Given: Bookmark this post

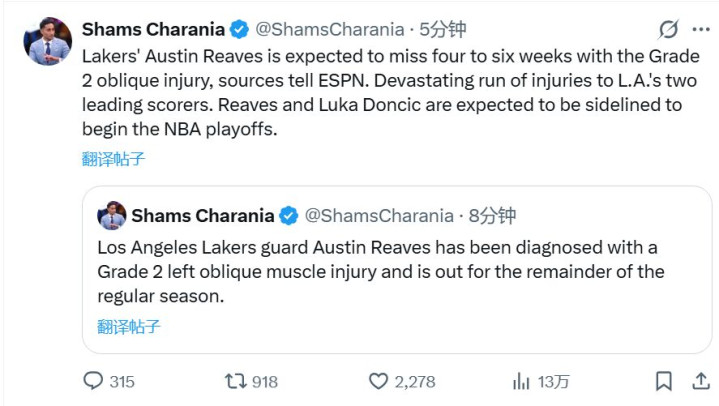Looking at the screenshot, I should tap(663, 381).
